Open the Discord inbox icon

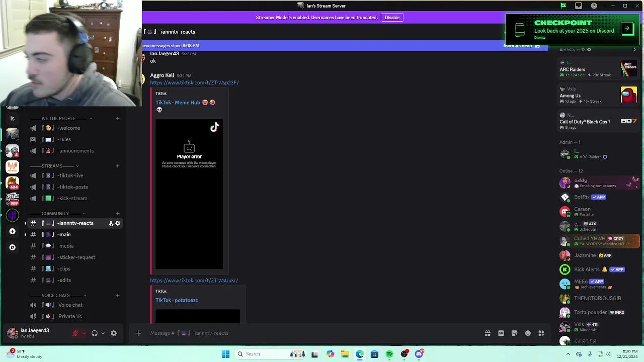pos(579,6)
